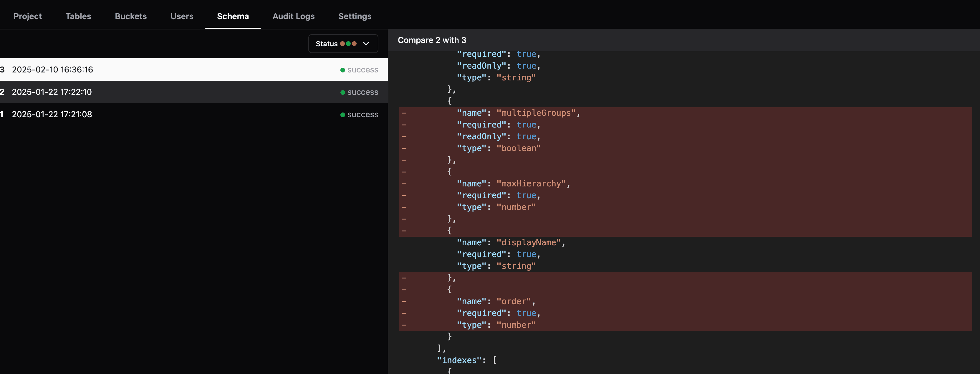
Task: Click green success dot for version 2
Action: coord(342,92)
